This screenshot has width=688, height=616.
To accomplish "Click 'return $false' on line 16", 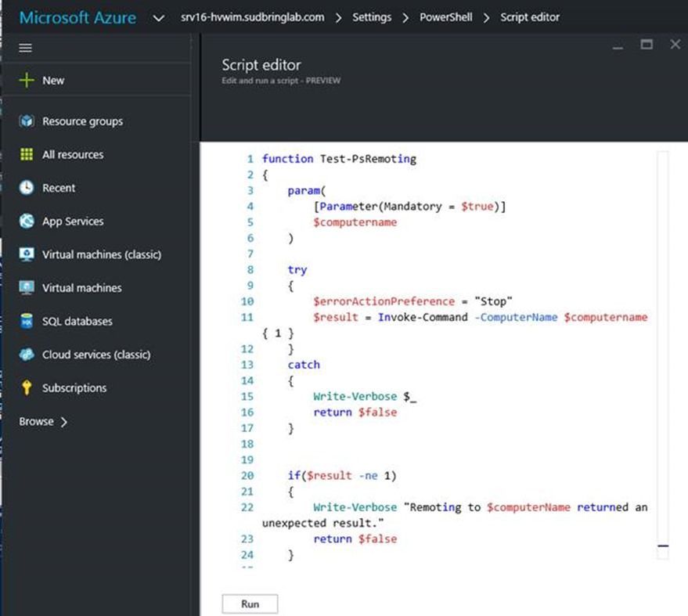I will click(355, 412).
